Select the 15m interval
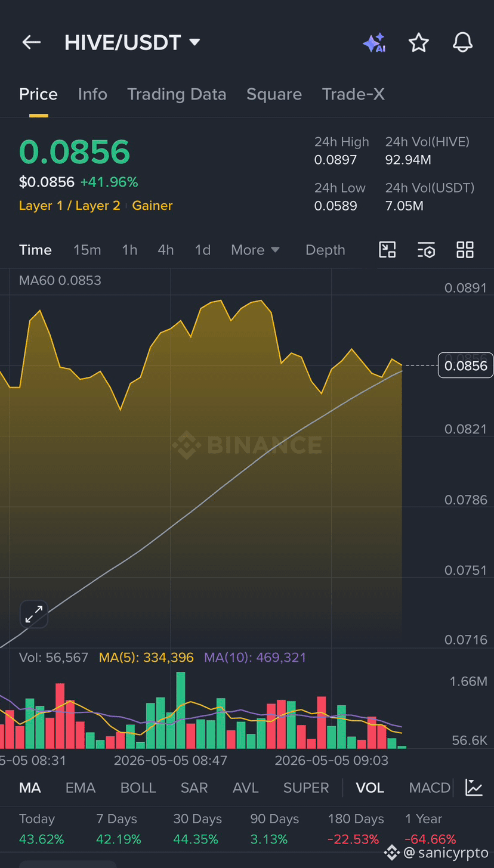The image size is (494, 868). click(x=87, y=250)
